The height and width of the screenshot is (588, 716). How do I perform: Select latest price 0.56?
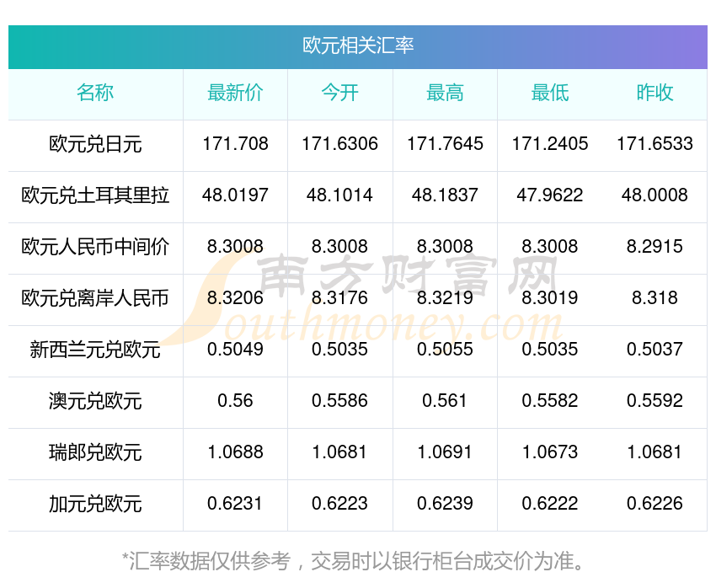point(235,401)
